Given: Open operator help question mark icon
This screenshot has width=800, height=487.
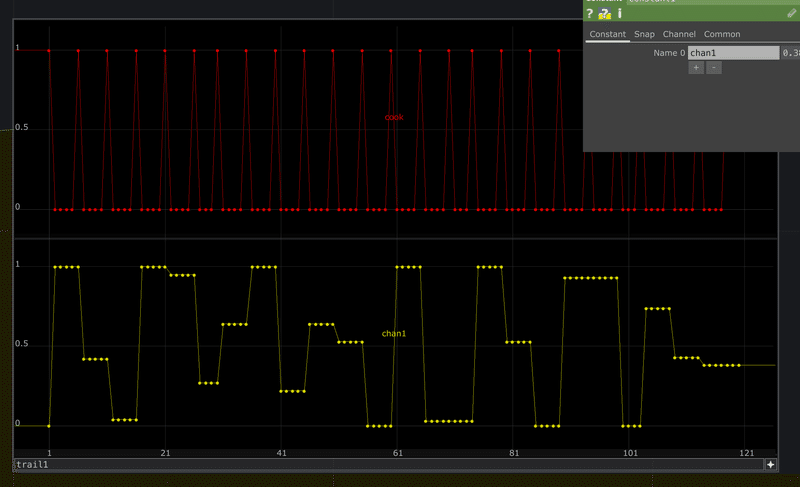Looking at the screenshot, I should pos(590,13).
